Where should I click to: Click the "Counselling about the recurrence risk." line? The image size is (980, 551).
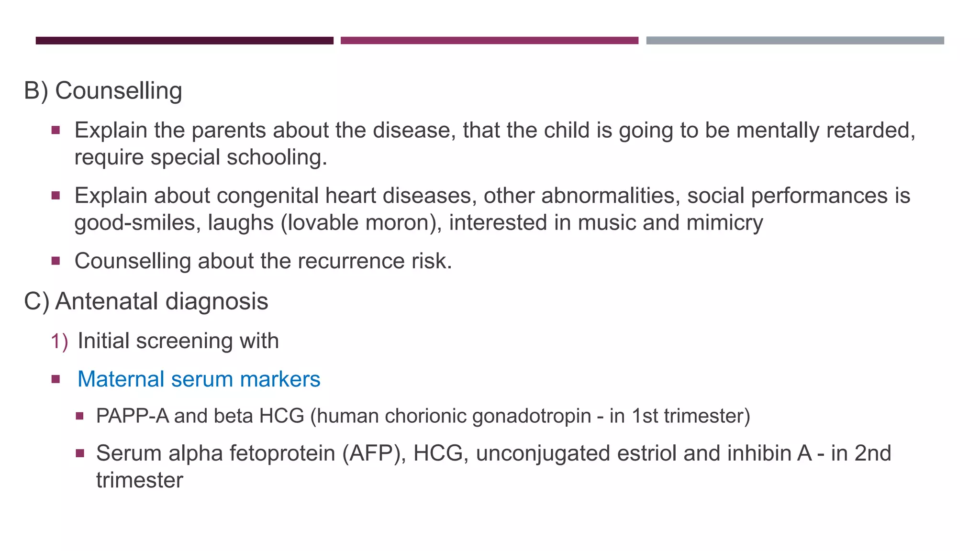pyautogui.click(x=263, y=261)
